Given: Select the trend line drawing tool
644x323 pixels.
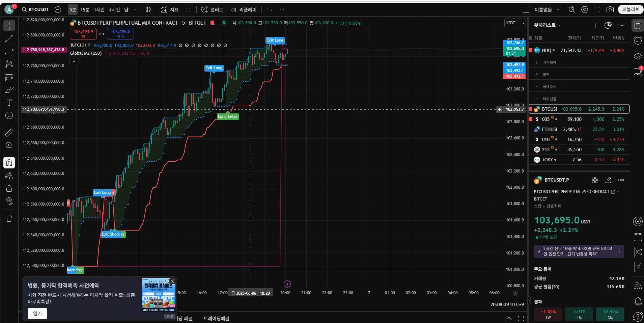Looking at the screenshot, I should point(9,38).
